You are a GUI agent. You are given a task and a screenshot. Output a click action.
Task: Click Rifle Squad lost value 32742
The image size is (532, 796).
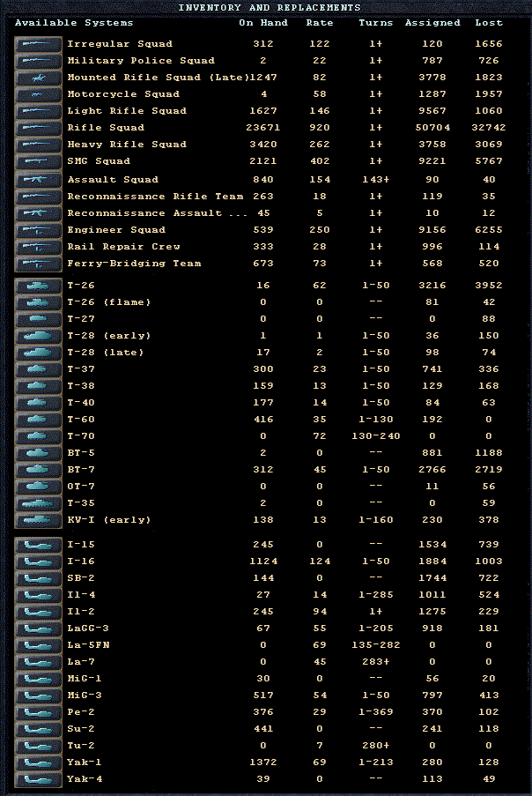coord(489,128)
